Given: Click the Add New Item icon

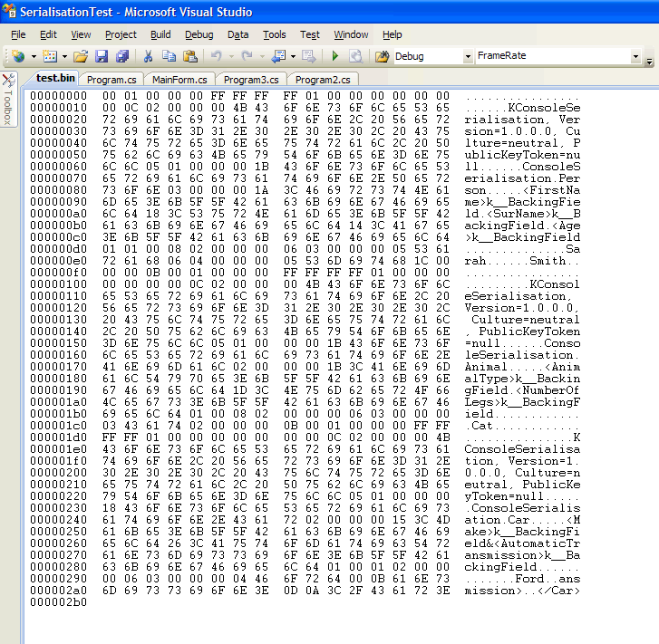Looking at the screenshot, I should [x=50, y=56].
